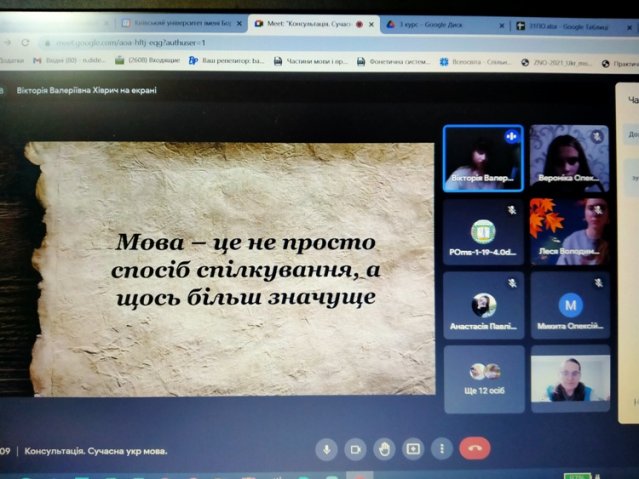Open the three-dot more options menu

tap(442, 448)
